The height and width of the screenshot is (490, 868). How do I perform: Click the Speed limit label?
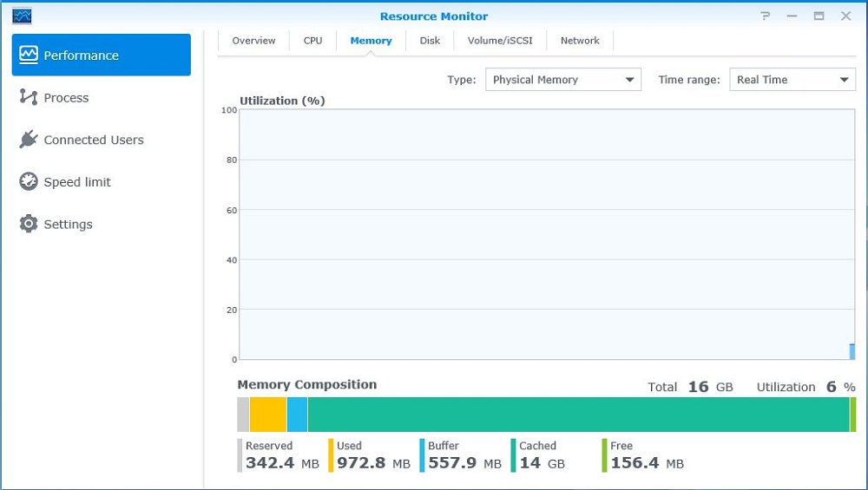click(77, 182)
